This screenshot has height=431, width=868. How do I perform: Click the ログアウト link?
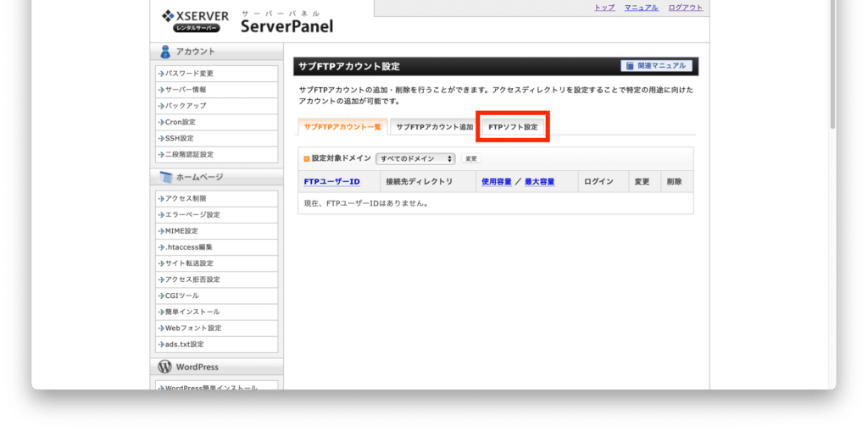685,8
